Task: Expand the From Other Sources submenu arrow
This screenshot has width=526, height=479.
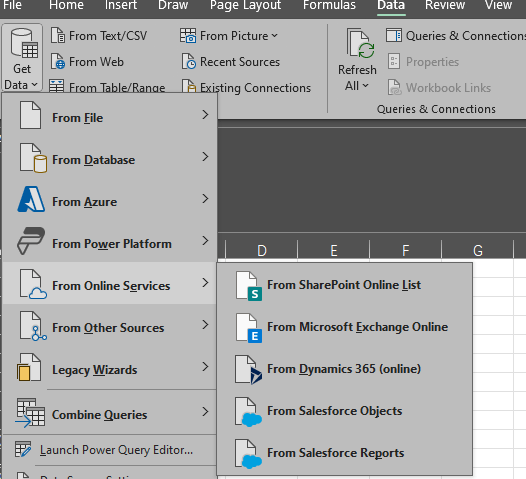Action: (x=205, y=325)
